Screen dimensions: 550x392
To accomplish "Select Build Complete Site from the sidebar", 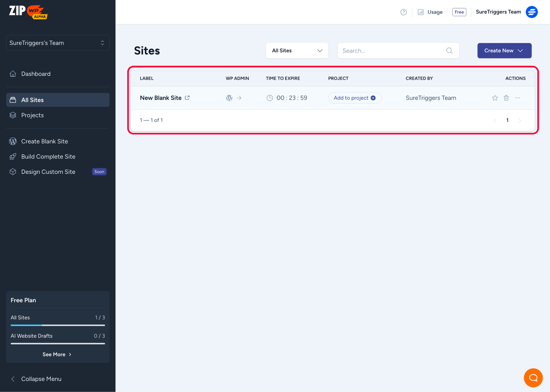I will (x=48, y=157).
